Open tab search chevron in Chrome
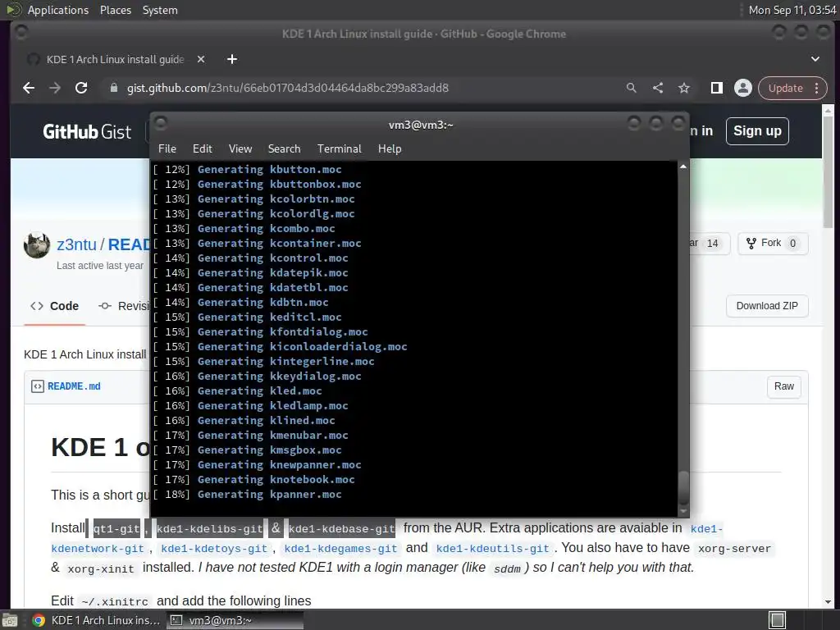The width and height of the screenshot is (840, 630). click(815, 59)
